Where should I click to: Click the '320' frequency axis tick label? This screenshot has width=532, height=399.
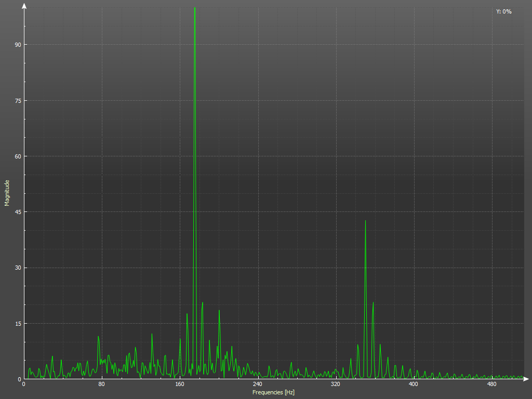[336, 384]
